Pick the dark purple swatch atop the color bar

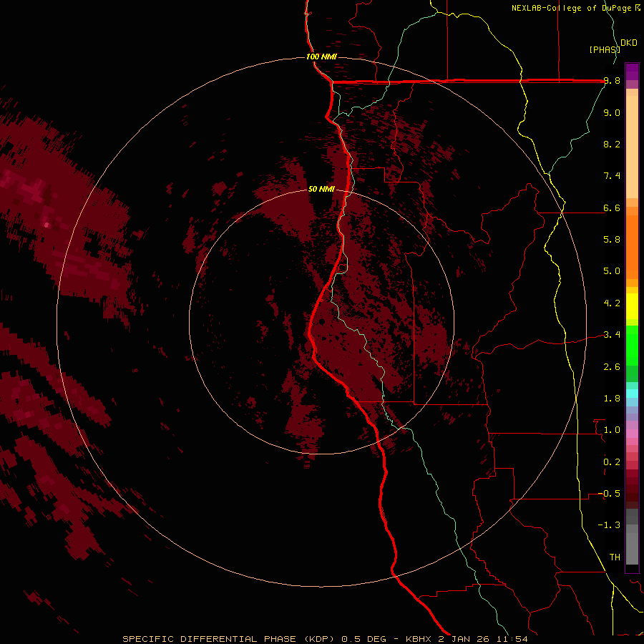coord(632,68)
